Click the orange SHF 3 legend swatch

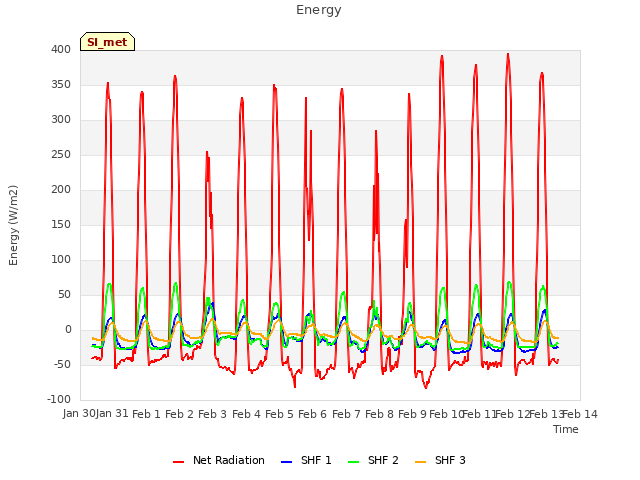coord(420,461)
